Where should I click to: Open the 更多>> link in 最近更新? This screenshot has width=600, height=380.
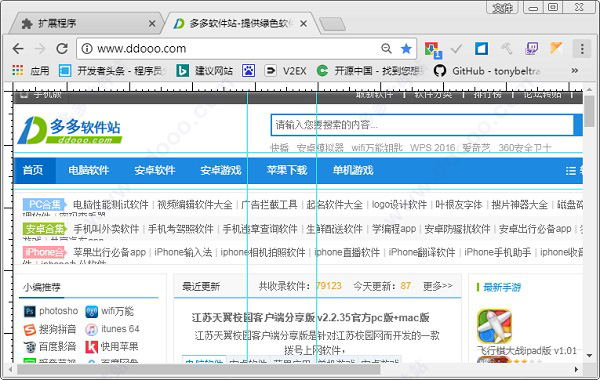[x=438, y=286]
